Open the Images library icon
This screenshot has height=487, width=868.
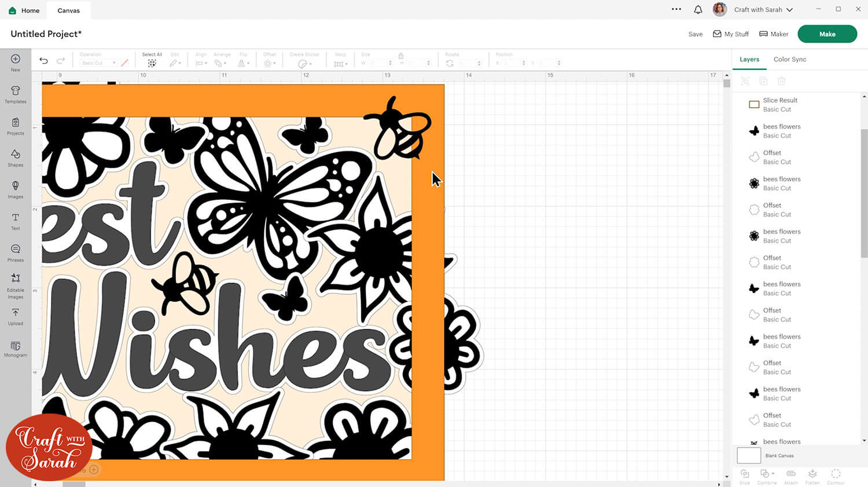point(16,189)
